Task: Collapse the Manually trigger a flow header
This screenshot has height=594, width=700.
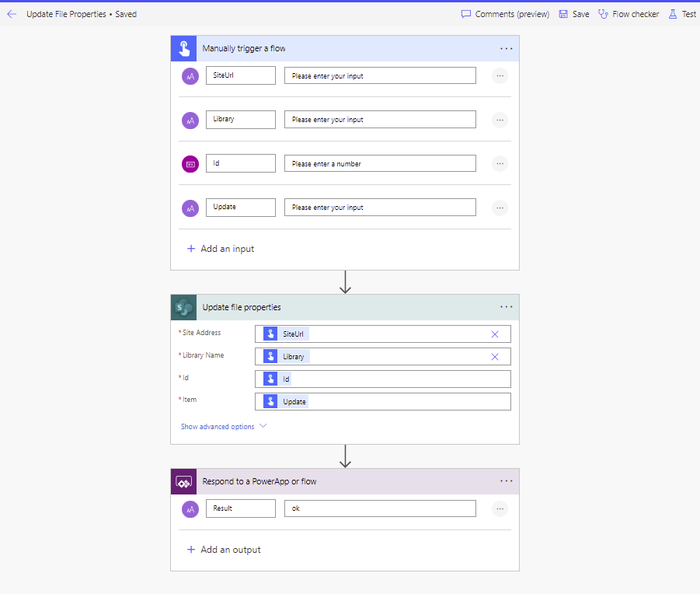Action: tap(345, 48)
